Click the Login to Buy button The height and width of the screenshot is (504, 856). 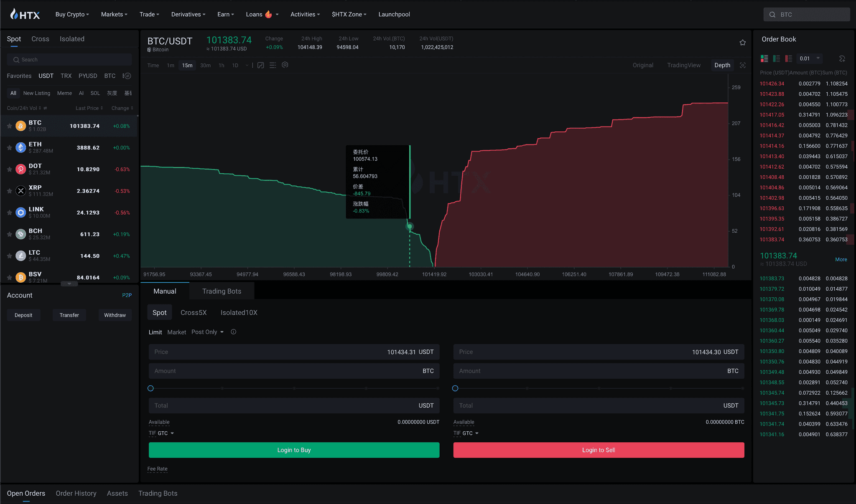294,450
